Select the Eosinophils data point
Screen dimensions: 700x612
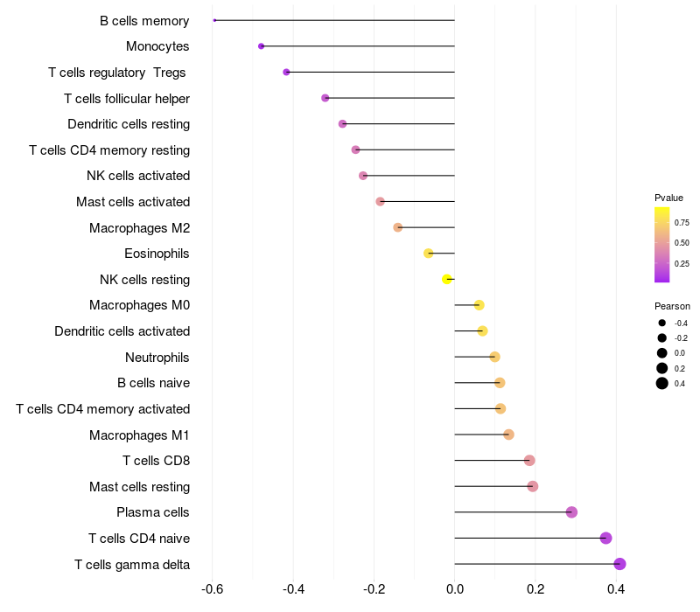[x=429, y=254]
